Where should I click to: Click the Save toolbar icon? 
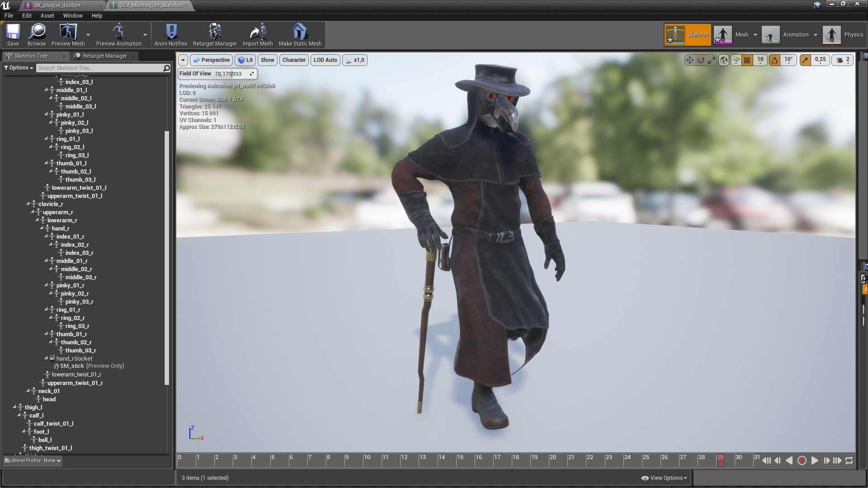click(13, 35)
